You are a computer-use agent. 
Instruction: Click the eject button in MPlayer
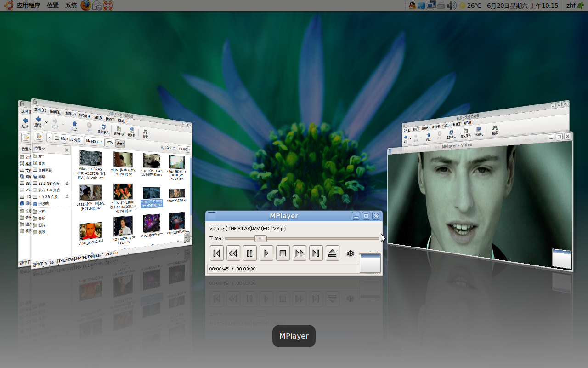[x=333, y=253]
